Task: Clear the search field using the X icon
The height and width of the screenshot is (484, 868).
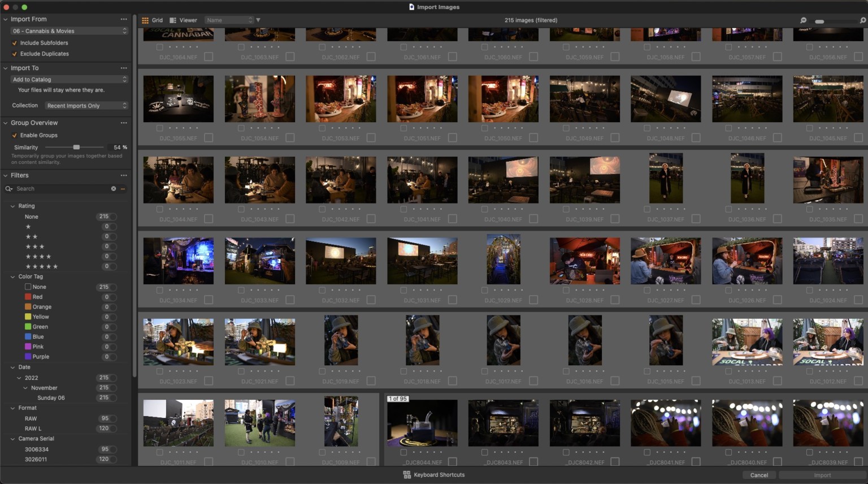Action: click(113, 188)
